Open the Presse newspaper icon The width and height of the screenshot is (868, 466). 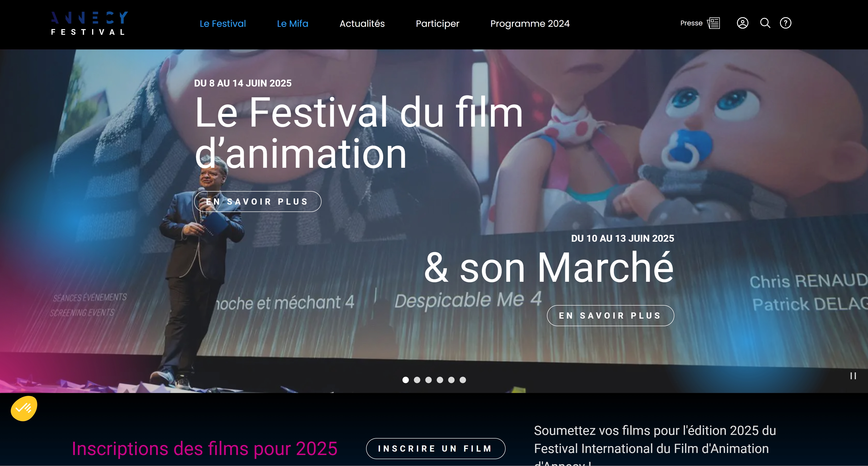tap(713, 23)
